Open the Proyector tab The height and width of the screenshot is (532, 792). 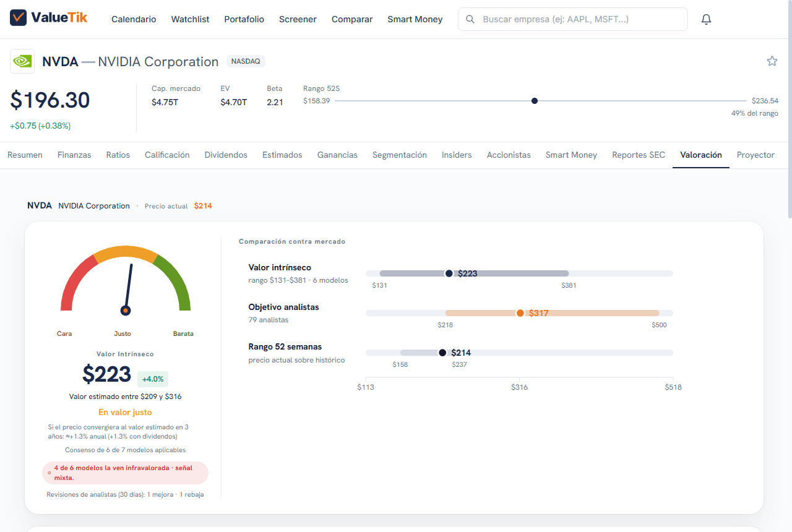click(755, 155)
